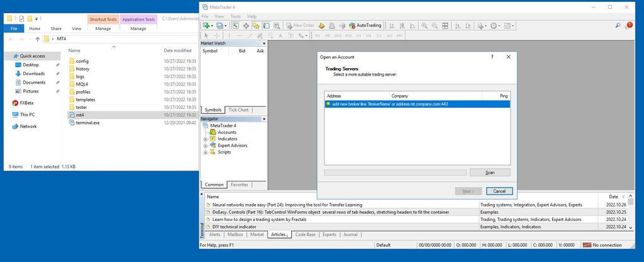
Task: Select the 'add new broker' server row
Action: tap(418, 104)
